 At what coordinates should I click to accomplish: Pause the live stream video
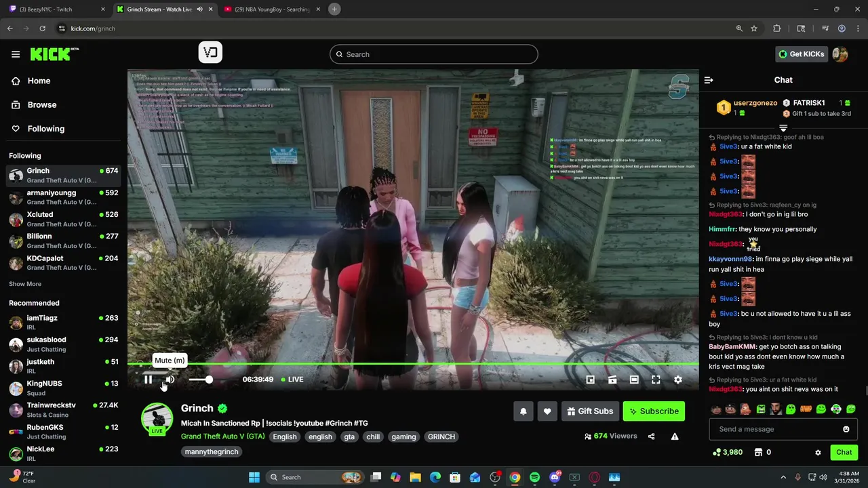[148, 380]
